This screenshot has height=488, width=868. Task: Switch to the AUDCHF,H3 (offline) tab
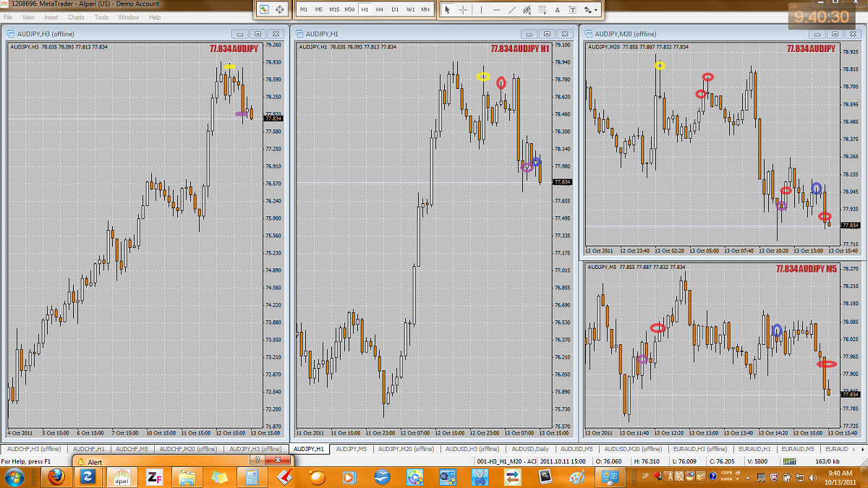point(34,449)
